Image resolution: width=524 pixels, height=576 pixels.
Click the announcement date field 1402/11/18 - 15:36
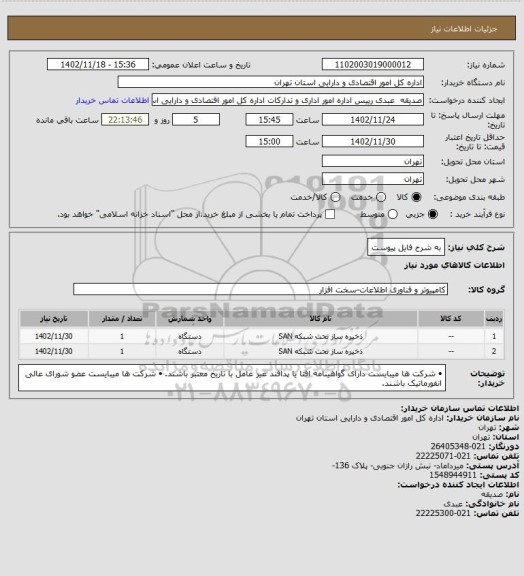coord(98,65)
